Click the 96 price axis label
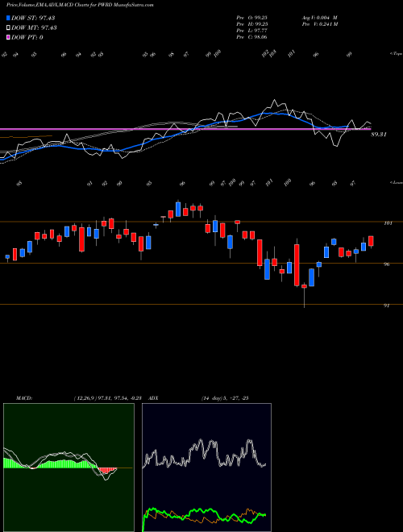403x532 pixels. point(386,264)
